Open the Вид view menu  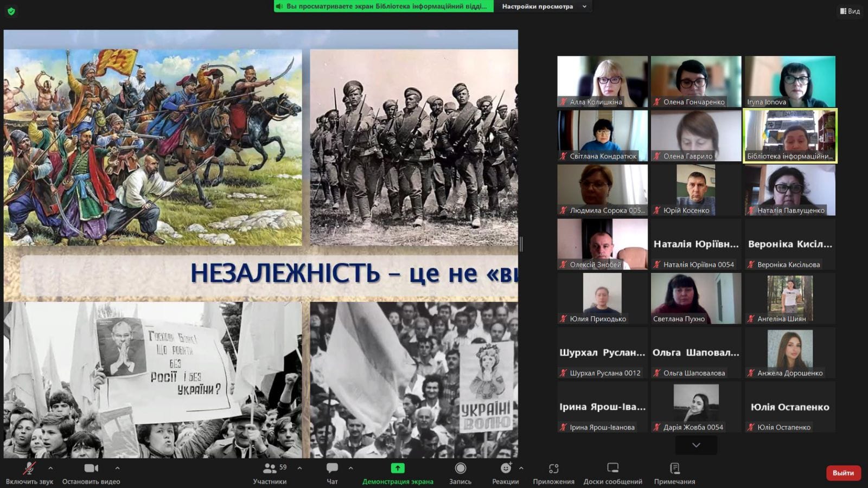(x=850, y=11)
